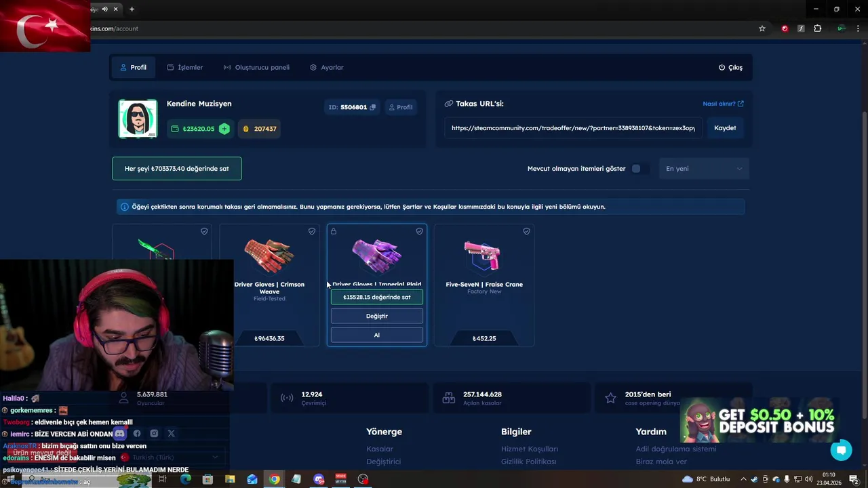Open the Ayarlar tab
868x488 pixels.
(x=327, y=67)
